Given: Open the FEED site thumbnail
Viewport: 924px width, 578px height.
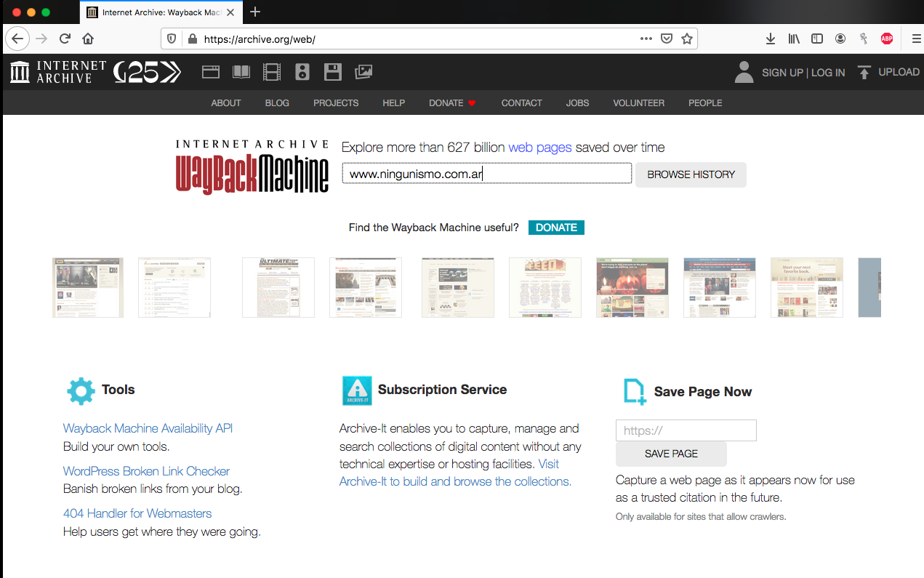Looking at the screenshot, I should (545, 287).
